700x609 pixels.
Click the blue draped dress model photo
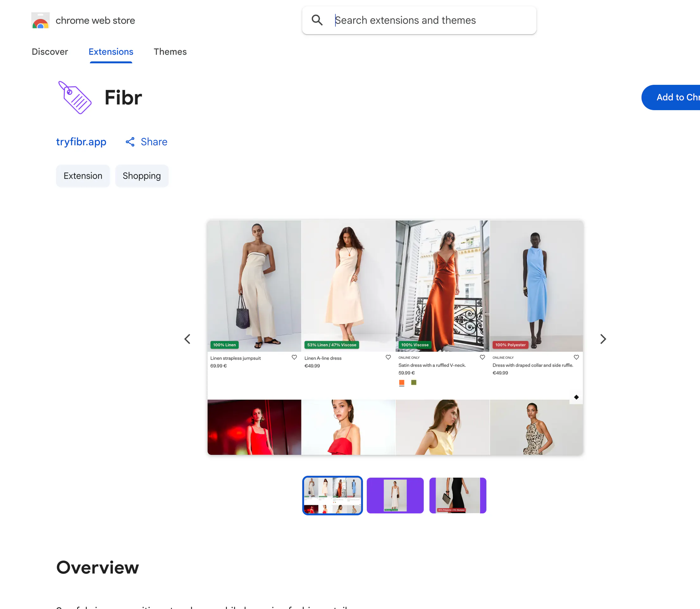click(x=536, y=286)
